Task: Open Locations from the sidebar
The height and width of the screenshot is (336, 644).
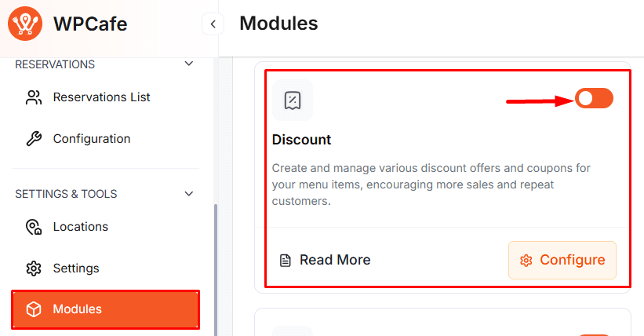Action: [x=81, y=227]
